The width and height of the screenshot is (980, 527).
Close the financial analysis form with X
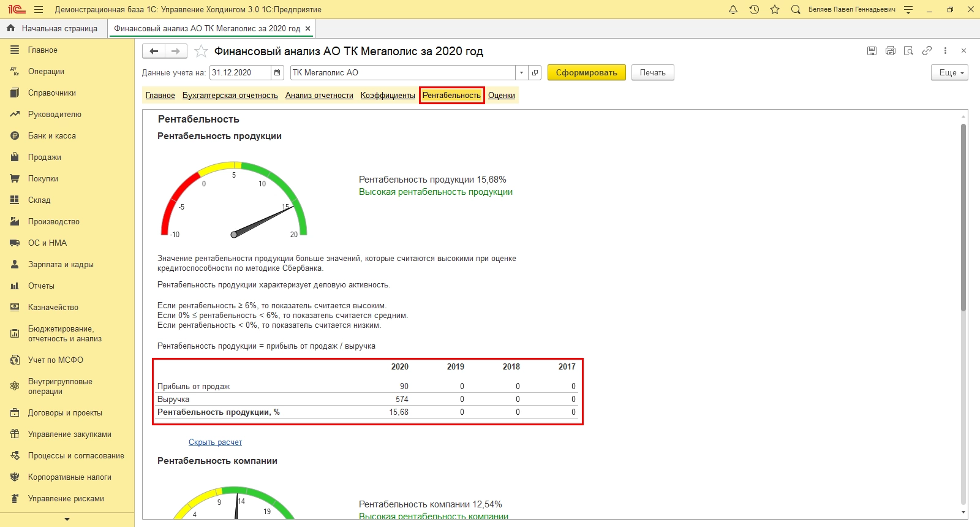click(963, 51)
